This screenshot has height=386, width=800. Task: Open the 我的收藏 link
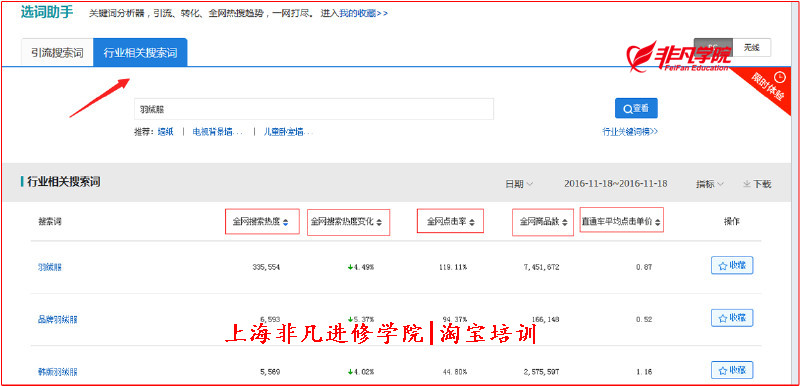(363, 13)
